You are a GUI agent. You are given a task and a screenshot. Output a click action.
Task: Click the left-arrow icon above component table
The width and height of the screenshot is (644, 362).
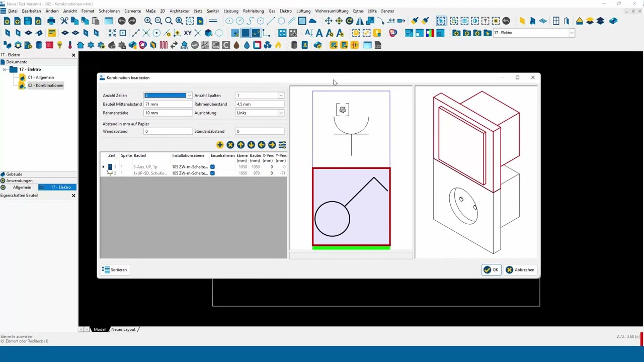pos(262,145)
